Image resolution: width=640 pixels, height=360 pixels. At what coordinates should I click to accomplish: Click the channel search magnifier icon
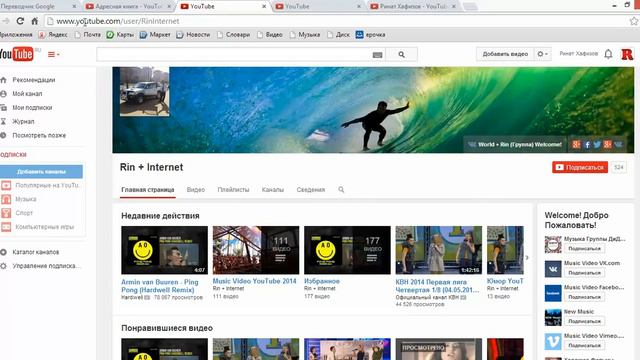click(x=341, y=190)
